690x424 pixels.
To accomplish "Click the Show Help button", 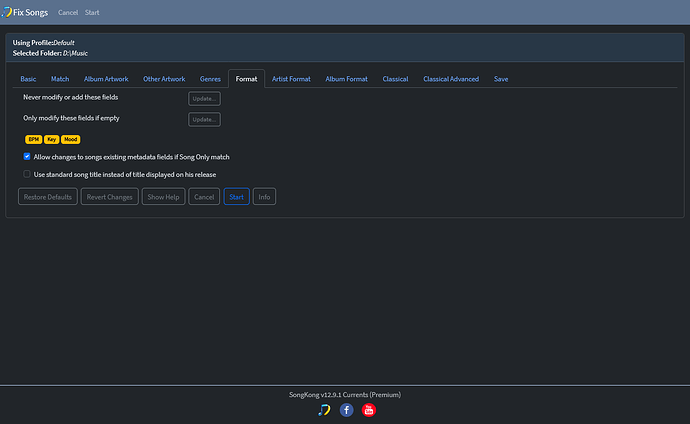I will 163,197.
